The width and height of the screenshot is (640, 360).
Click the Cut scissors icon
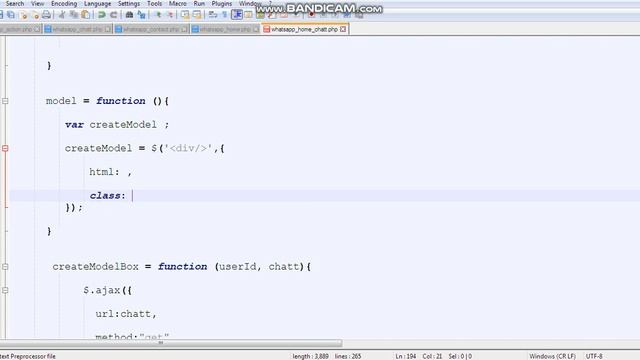tap(62, 15)
